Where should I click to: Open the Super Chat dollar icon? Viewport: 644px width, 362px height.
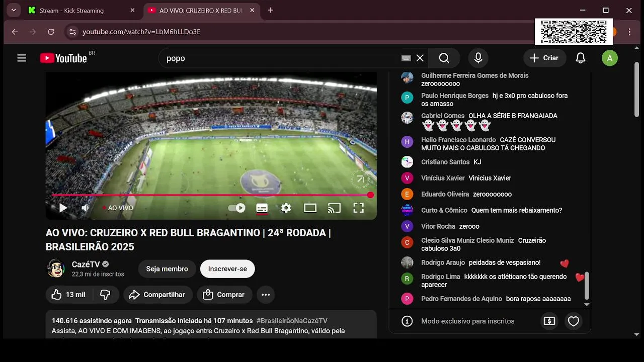tap(549, 321)
